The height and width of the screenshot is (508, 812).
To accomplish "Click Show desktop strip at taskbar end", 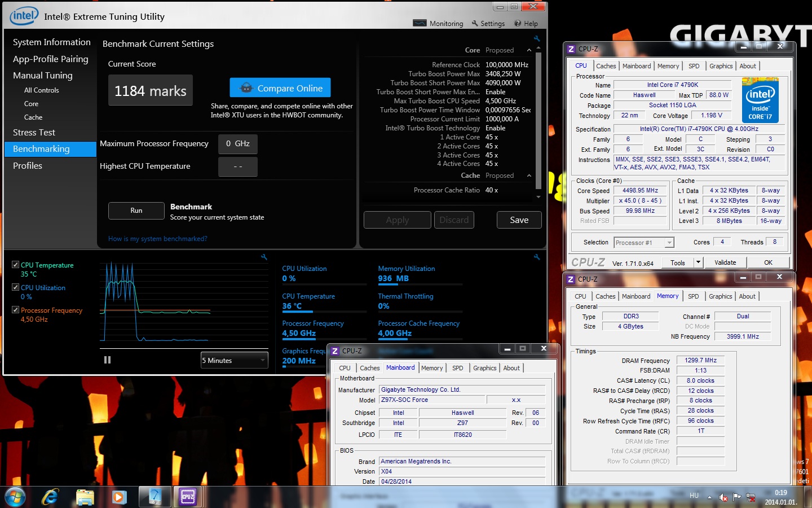I will click(808, 497).
